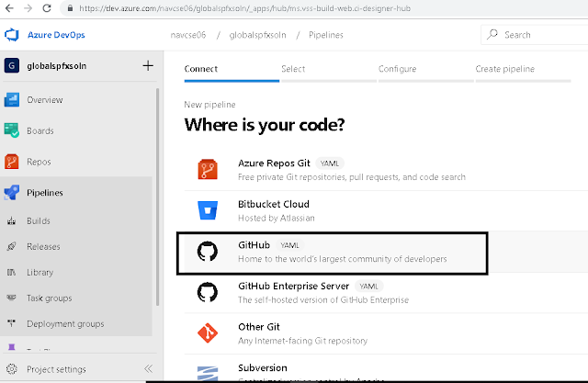The height and width of the screenshot is (383, 588).
Task: Click the Azure DevOps logo icon
Action: [12, 35]
